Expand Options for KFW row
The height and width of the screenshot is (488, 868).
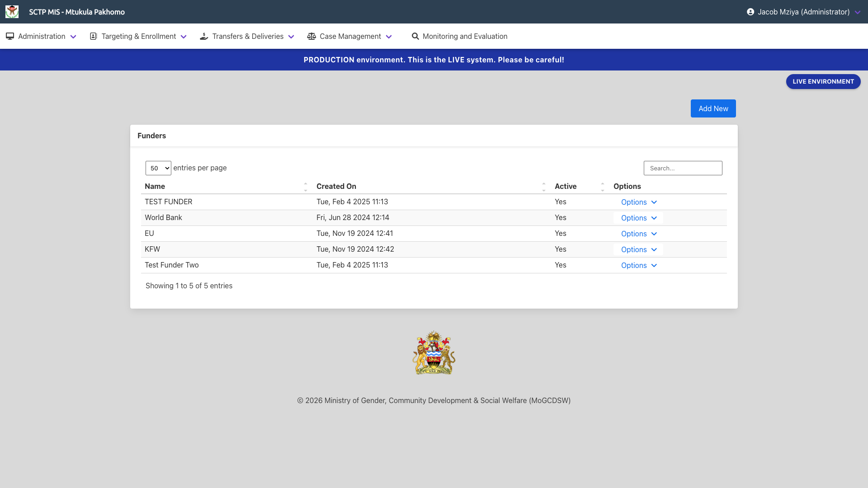pyautogui.click(x=638, y=249)
